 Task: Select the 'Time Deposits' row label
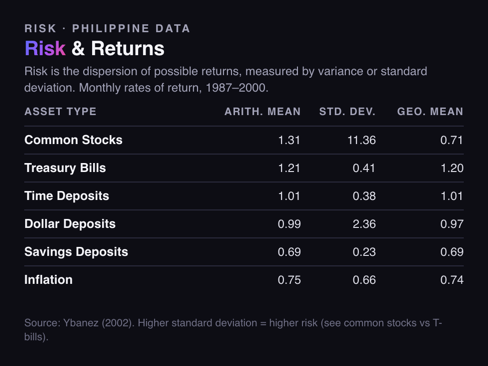pos(67,196)
